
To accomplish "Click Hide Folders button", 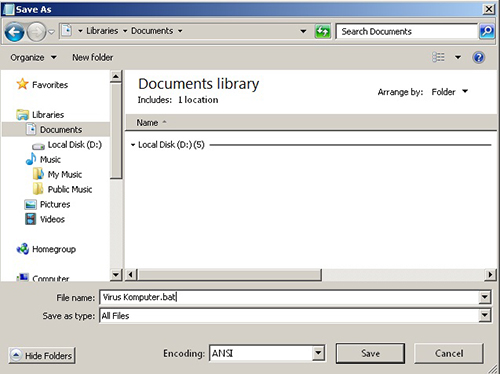I will (42, 356).
